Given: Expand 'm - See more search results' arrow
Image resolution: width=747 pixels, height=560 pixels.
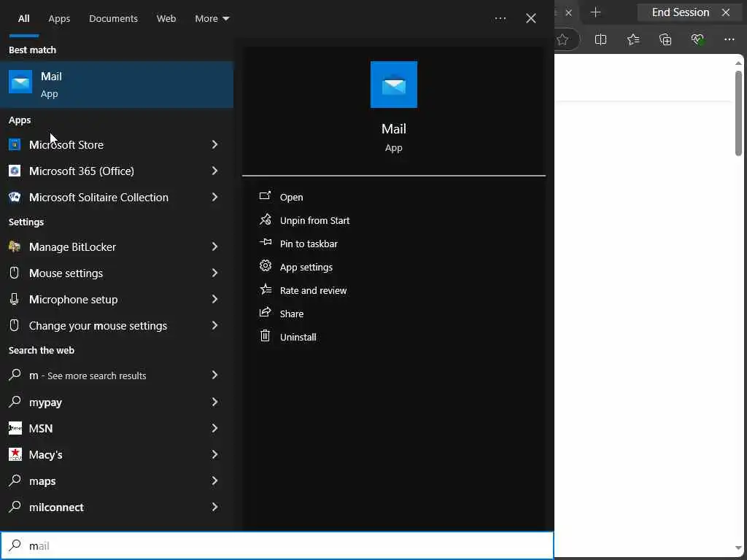Looking at the screenshot, I should point(215,375).
